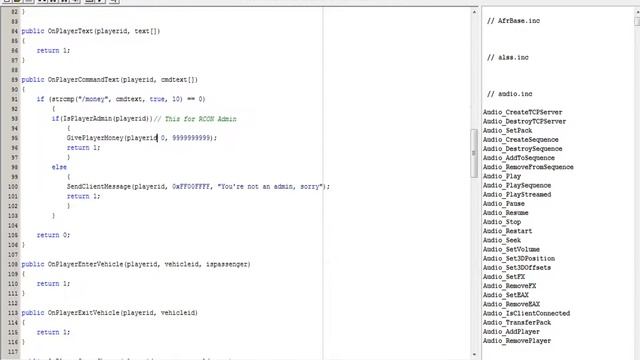The width and height of the screenshot is (640, 360).
Task: Click "return 1;" on line 86
Action: [53, 51]
